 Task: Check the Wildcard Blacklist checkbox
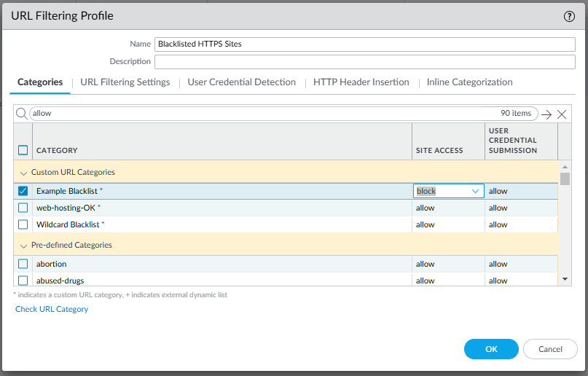click(x=23, y=224)
